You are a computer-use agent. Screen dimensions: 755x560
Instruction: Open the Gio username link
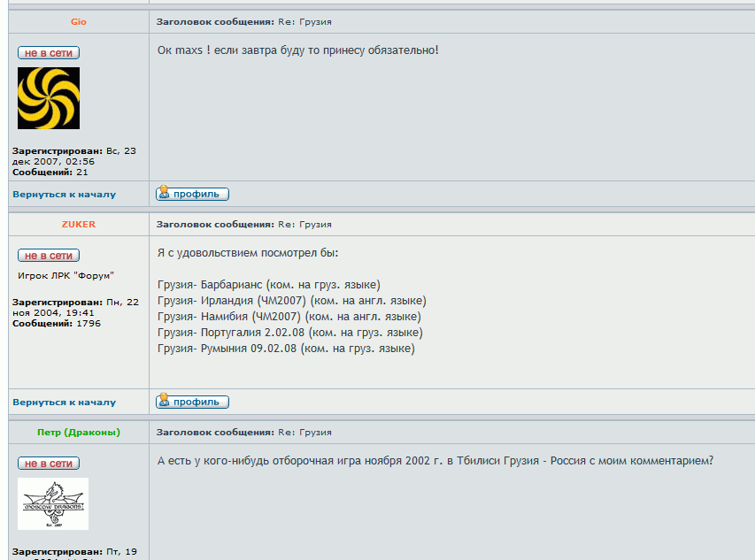[x=79, y=21]
